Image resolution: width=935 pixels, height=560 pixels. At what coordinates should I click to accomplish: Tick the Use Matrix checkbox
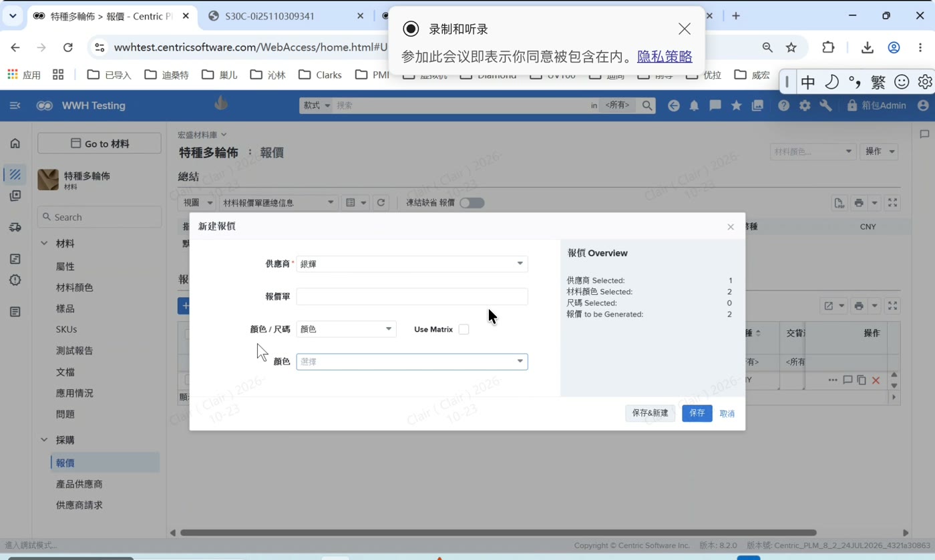[463, 329]
